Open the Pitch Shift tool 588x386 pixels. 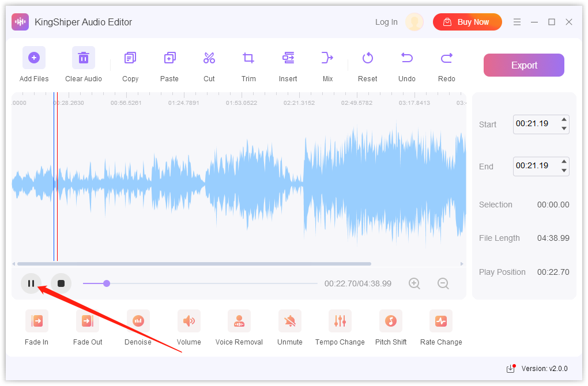[x=391, y=321]
